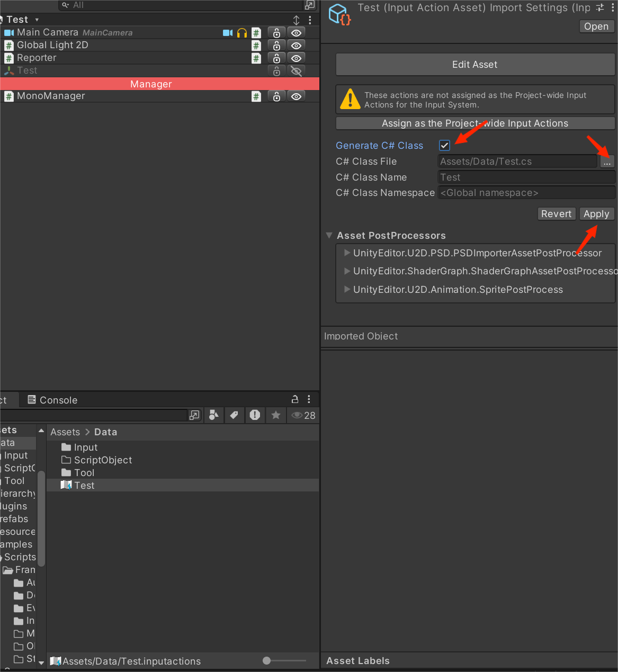Select the Manager header row in hierarchy
The image size is (618, 672).
[159, 84]
